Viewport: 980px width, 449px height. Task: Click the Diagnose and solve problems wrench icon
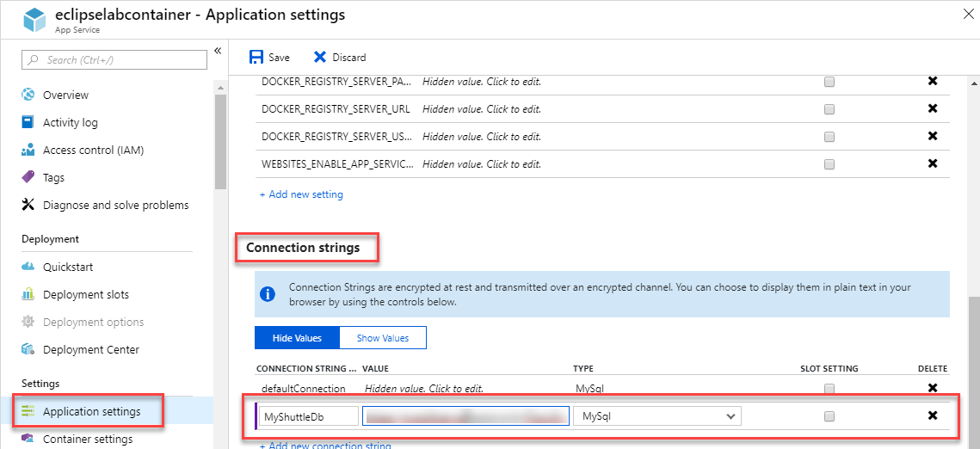28,205
